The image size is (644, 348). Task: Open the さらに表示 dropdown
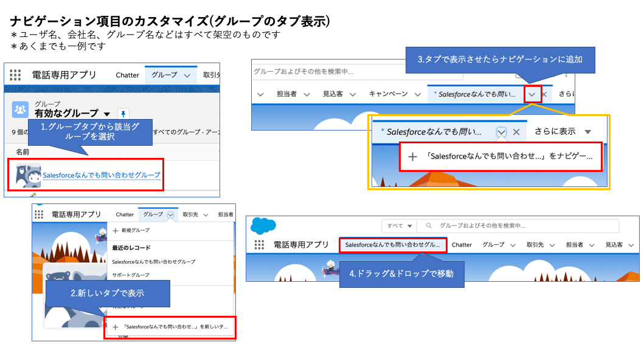[563, 131]
